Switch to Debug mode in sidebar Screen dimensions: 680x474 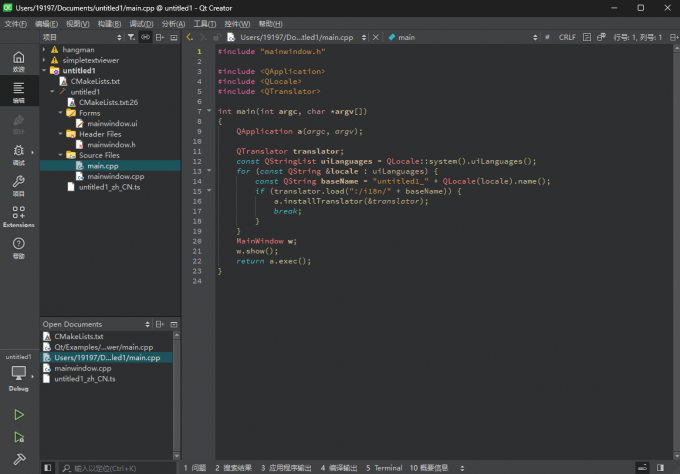[18, 153]
